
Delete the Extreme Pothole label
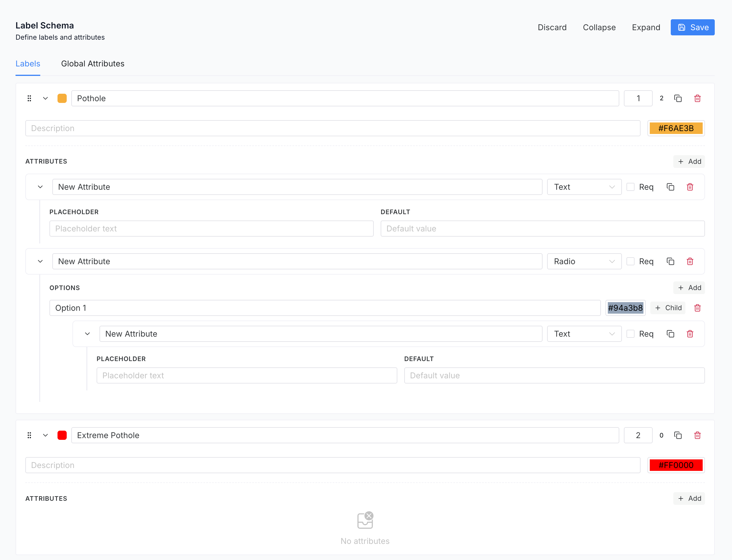(x=697, y=435)
